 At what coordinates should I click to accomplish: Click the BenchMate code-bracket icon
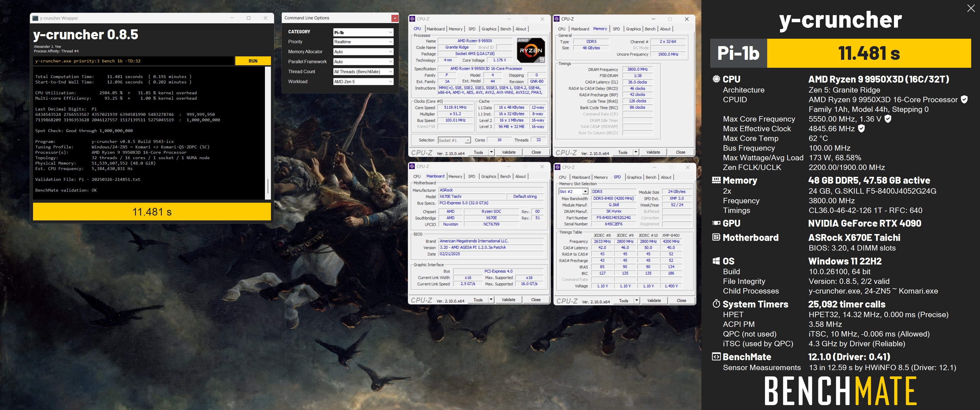pos(716,357)
